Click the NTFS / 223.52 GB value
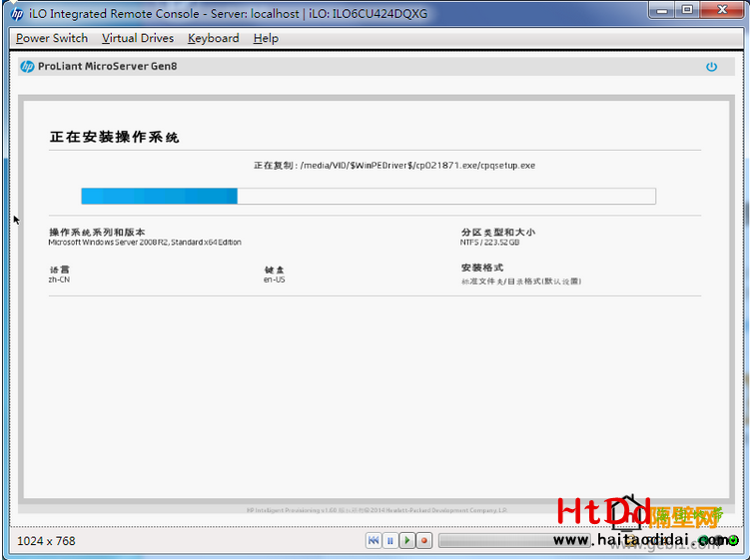The height and width of the screenshot is (560, 750). (x=489, y=243)
